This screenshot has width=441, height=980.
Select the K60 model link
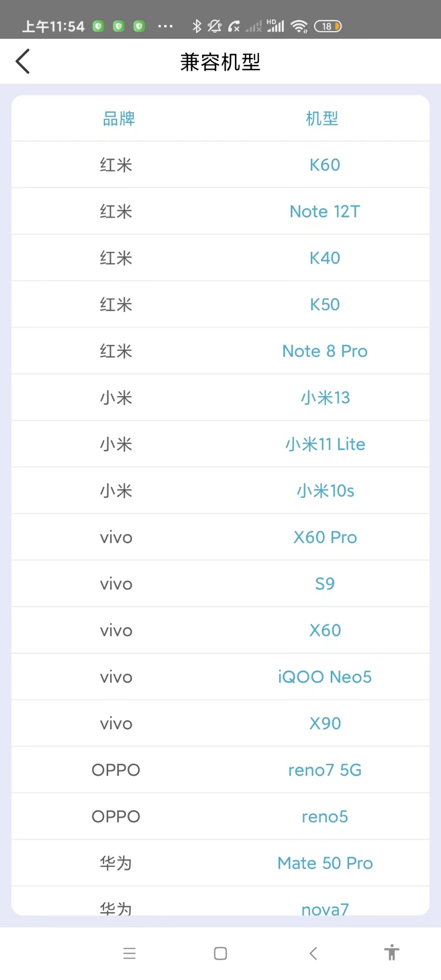325,165
